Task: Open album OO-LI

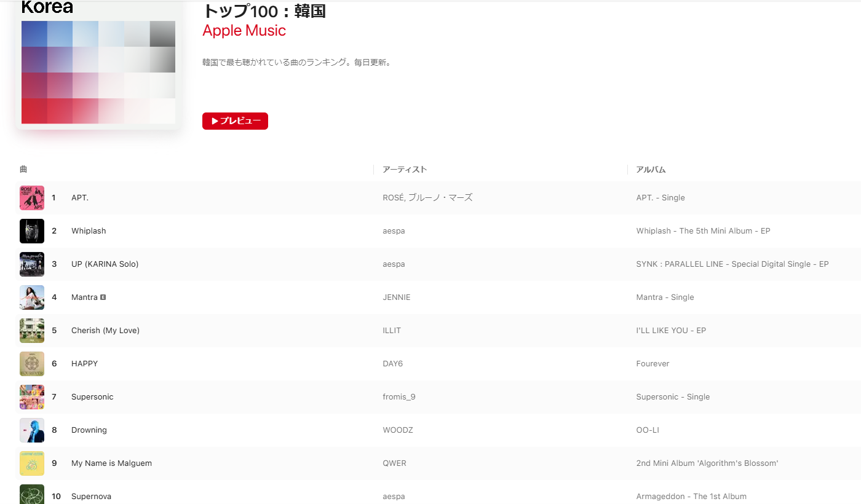Action: click(648, 430)
